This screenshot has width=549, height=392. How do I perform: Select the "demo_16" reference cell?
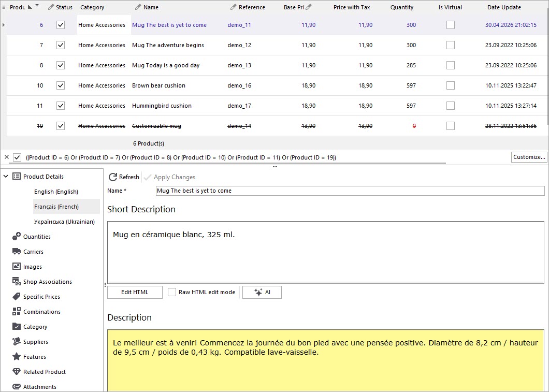(x=239, y=85)
